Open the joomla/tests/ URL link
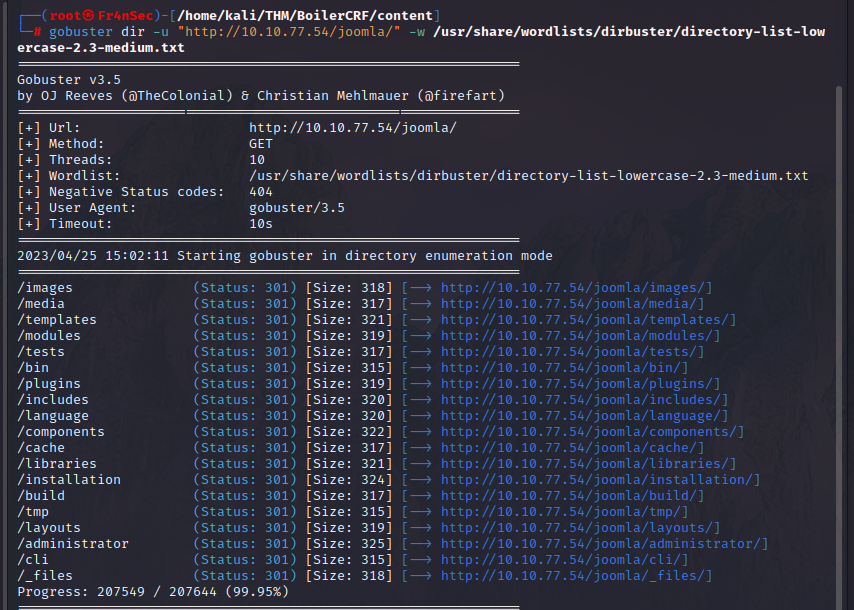 565,351
